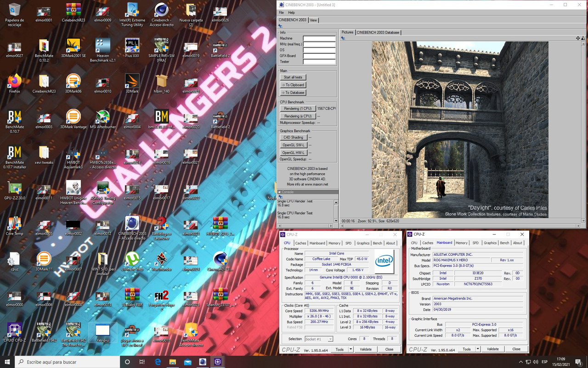Click Validate in left CPU-Z window
The image size is (588, 368).
tap(366, 350)
